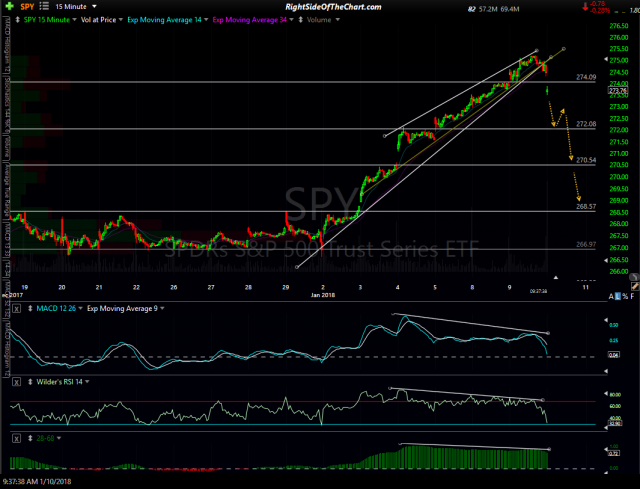Click the 266.97 price level label
This screenshot has width=640, height=489.
(586, 244)
